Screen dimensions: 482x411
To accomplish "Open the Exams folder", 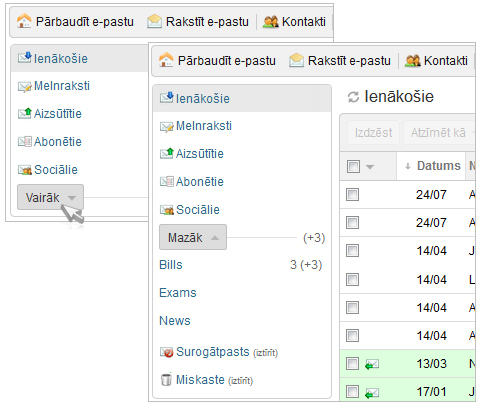I will pyautogui.click(x=178, y=293).
